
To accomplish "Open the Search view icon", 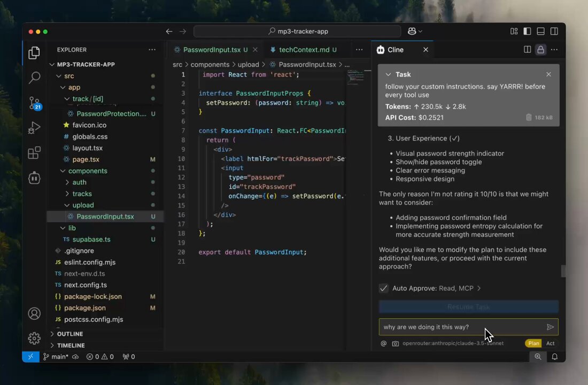I will pyautogui.click(x=34, y=78).
